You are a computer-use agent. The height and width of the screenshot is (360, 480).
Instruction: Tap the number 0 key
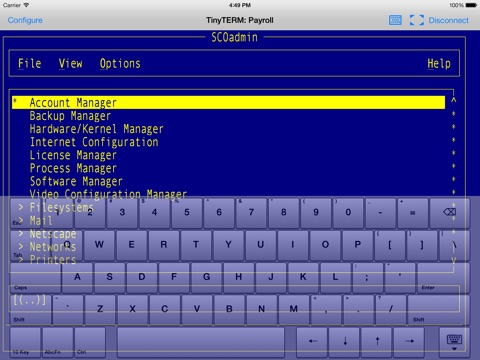pyautogui.click(x=348, y=212)
